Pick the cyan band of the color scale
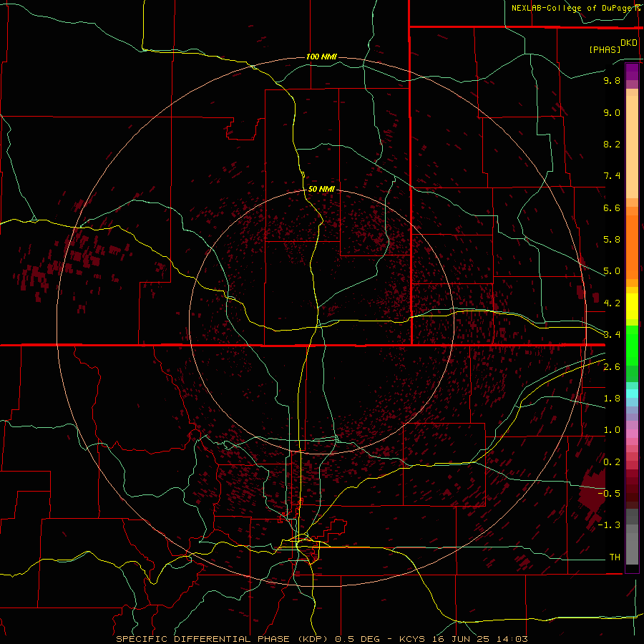This screenshot has width=644, height=644. pos(632,394)
